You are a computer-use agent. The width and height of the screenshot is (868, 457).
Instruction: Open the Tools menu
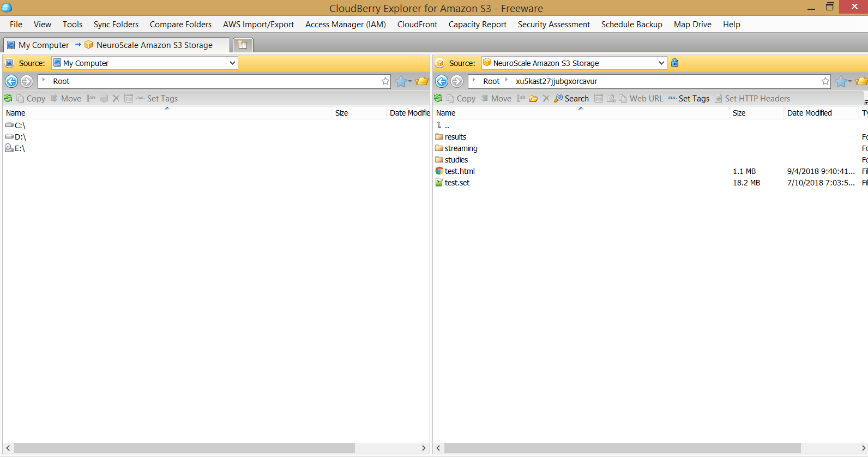pos(73,24)
